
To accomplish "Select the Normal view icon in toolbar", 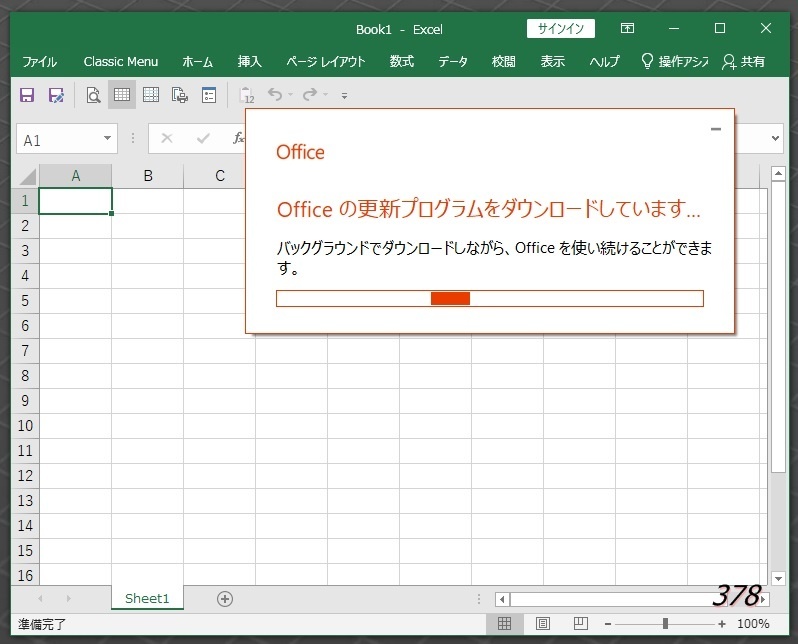I will point(122,95).
